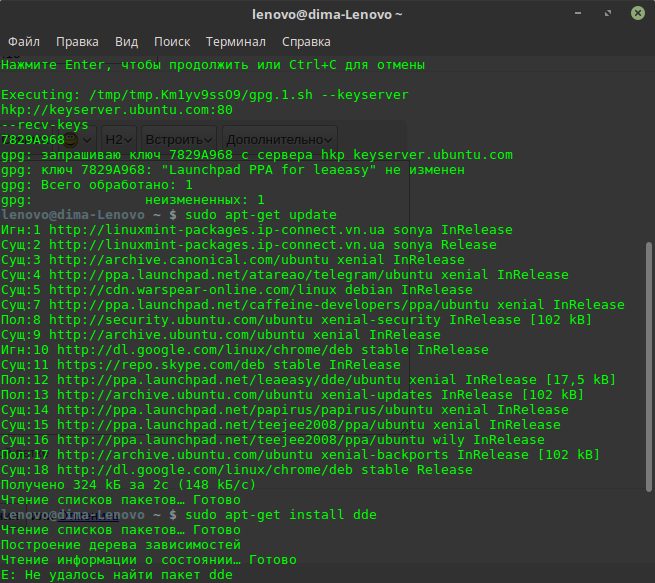Open the Правка menu

coord(77,42)
